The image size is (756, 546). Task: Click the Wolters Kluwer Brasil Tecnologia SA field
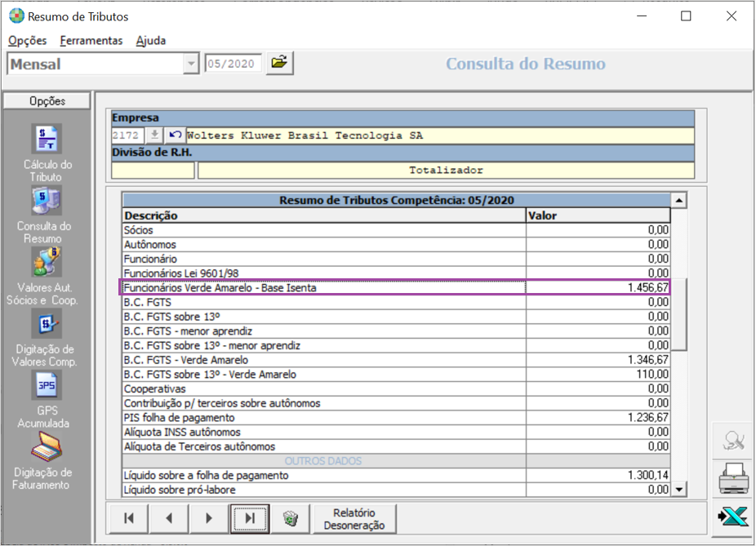point(440,135)
